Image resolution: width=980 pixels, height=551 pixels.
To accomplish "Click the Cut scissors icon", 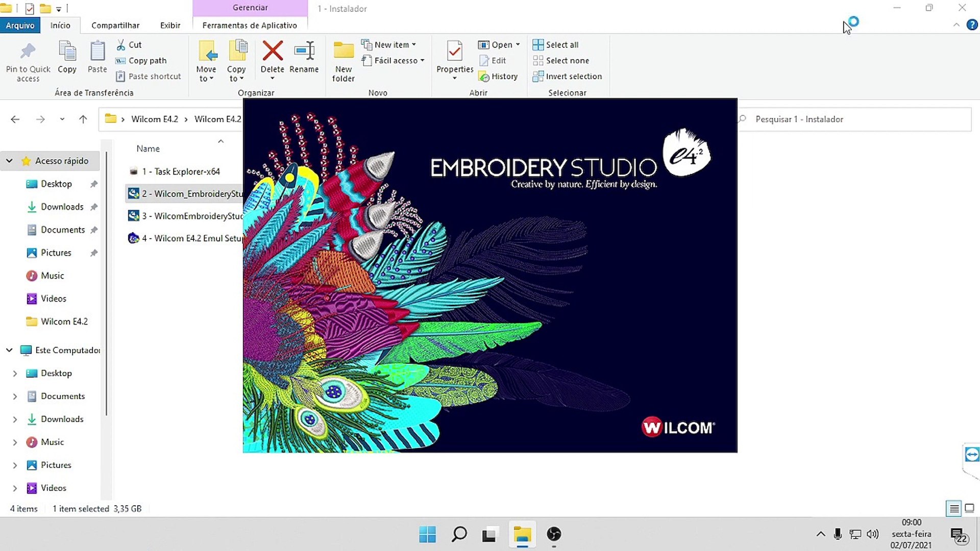I will coord(121,45).
